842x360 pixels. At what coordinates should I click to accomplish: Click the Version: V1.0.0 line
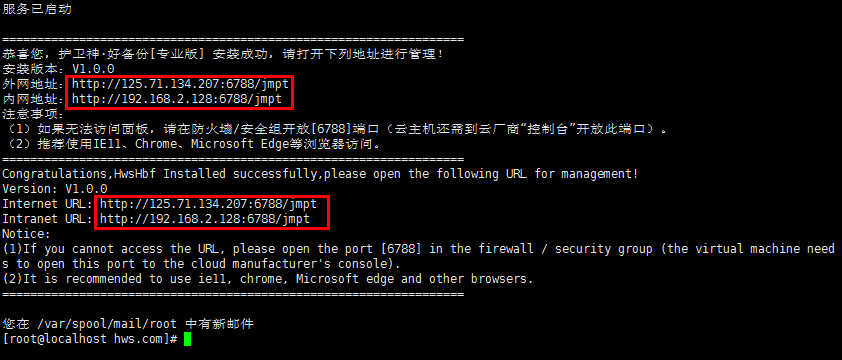[55, 189]
